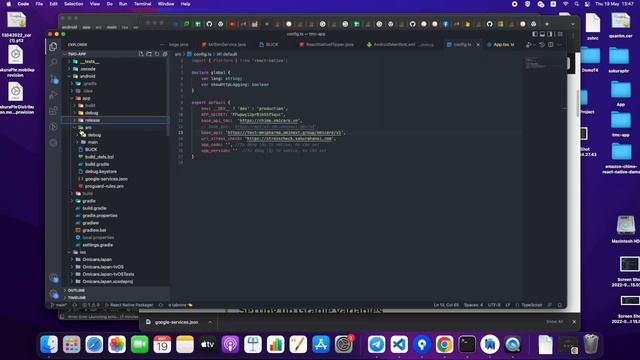Image resolution: width=640 pixels, height=360 pixels.
Task: Open the Selection menu
Action: click(73, 4)
